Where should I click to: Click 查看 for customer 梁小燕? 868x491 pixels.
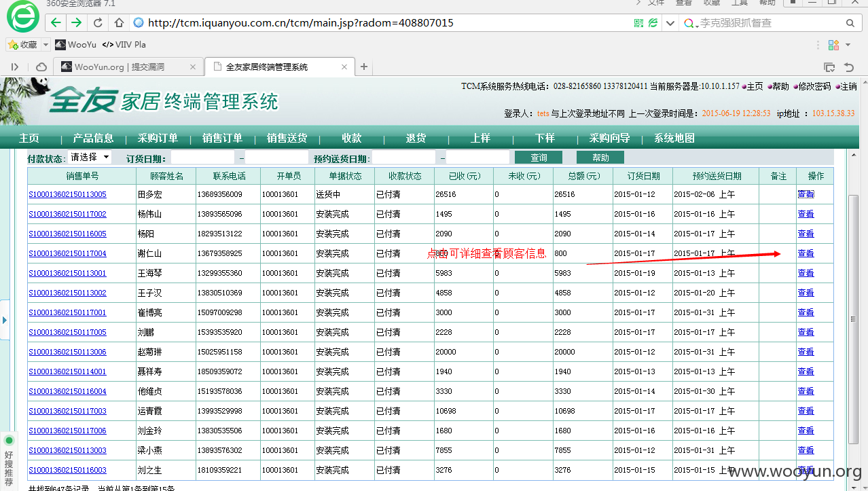[806, 450]
